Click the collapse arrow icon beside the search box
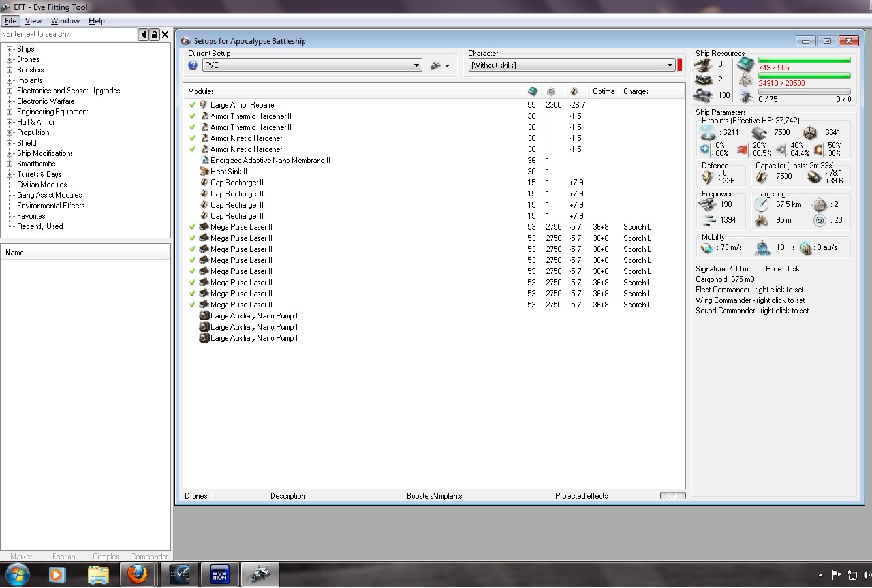The image size is (872, 588). 144,35
